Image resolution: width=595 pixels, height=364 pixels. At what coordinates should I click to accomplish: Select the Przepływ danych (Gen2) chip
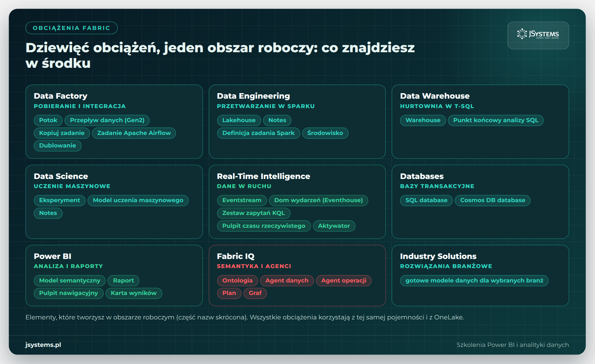(107, 120)
